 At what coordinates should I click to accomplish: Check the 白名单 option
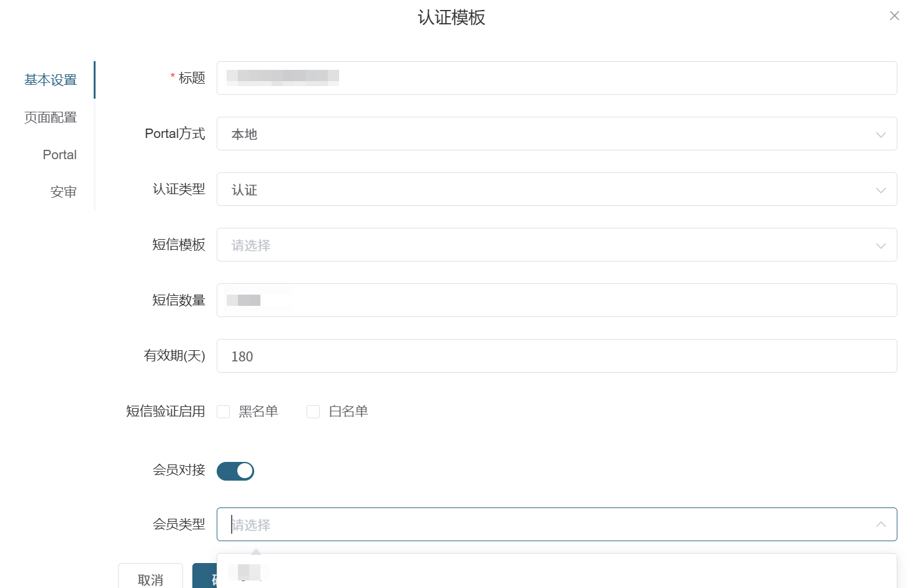click(313, 411)
